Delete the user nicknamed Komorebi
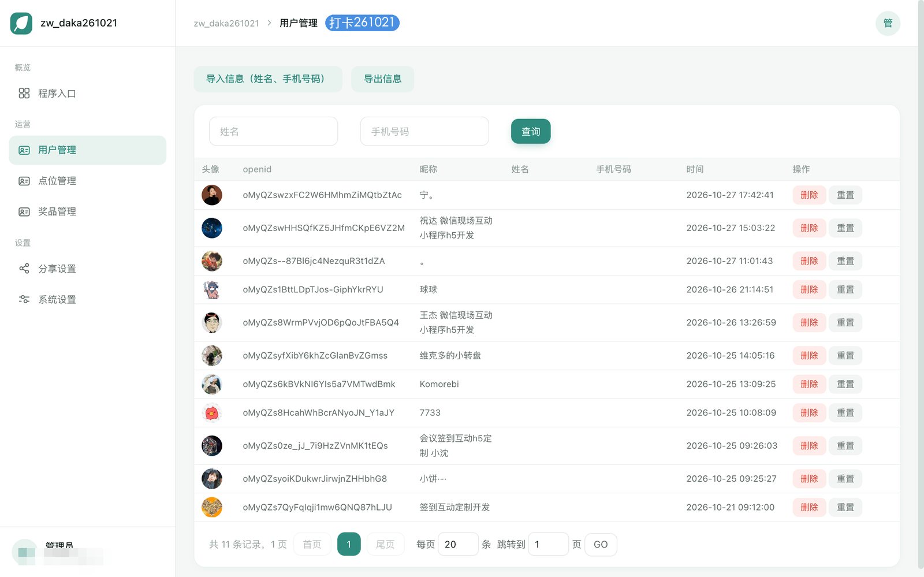Viewport: 924px width, 577px height. [809, 384]
